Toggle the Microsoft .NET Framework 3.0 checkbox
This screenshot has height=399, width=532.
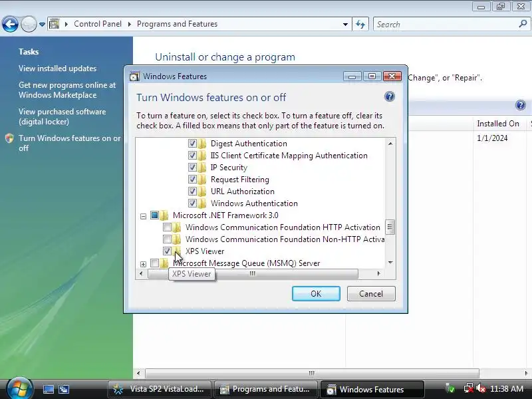coord(155,215)
